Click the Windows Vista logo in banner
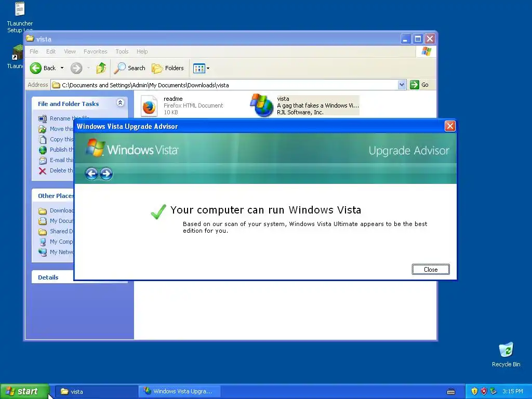The image size is (532, 399). click(x=132, y=149)
